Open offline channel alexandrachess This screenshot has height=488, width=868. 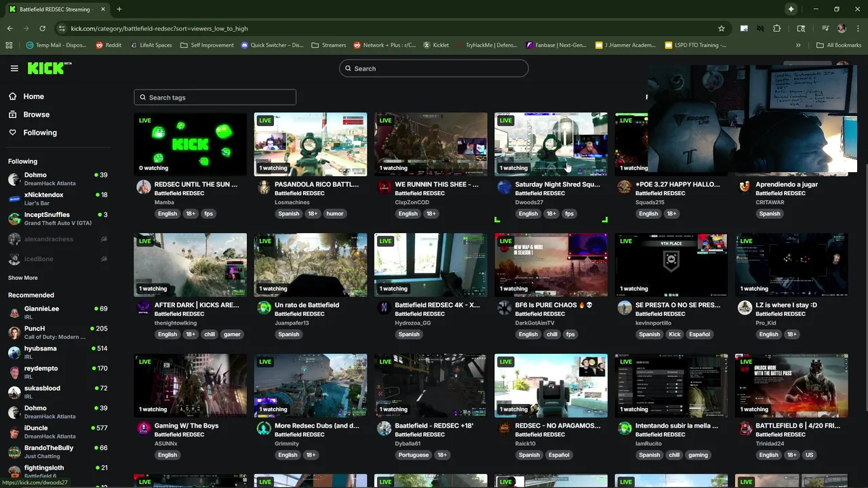pos(58,239)
